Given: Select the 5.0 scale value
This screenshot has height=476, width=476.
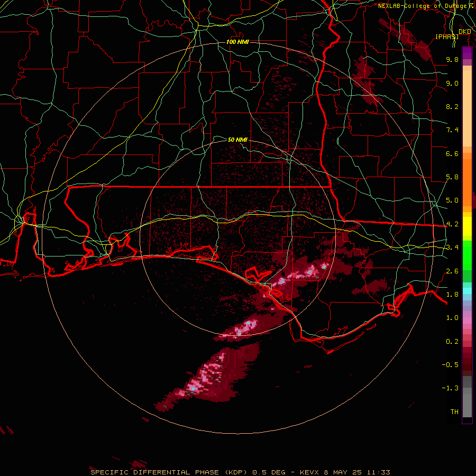Looking at the screenshot, I should point(452,200).
